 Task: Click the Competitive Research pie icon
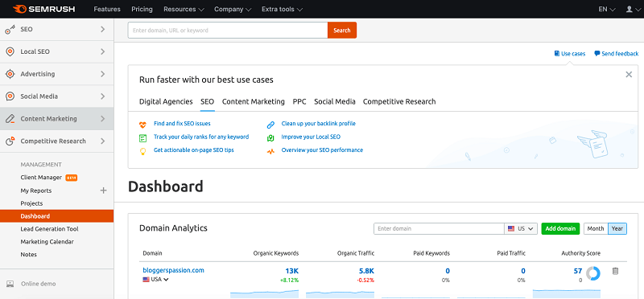coord(10,141)
